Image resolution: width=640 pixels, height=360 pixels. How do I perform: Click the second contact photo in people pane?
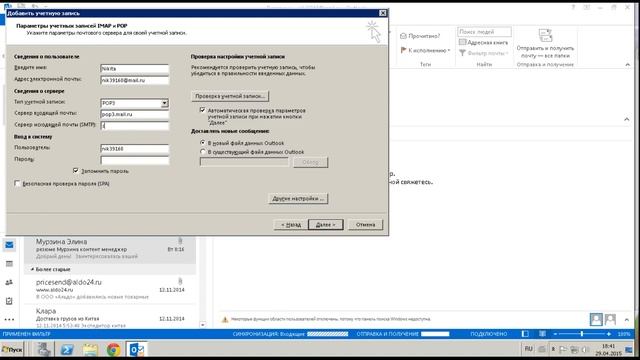pyautogui.click(x=610, y=319)
